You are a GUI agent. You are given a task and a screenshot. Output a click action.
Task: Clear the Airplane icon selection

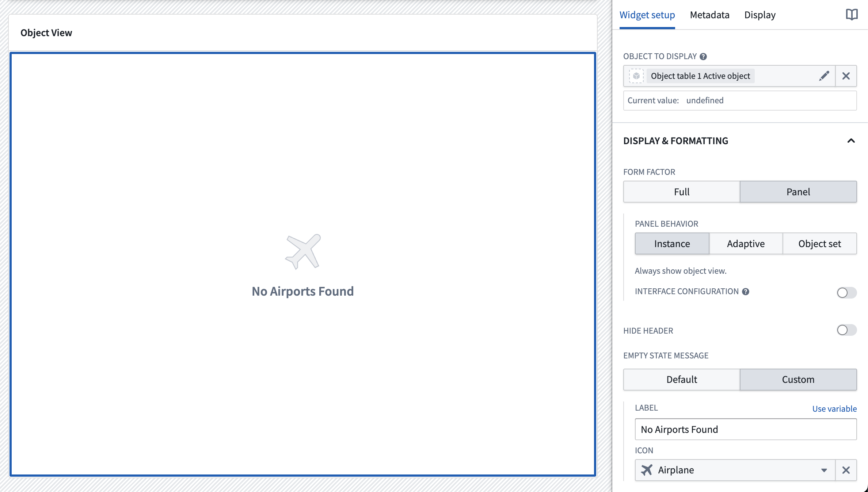(x=846, y=470)
